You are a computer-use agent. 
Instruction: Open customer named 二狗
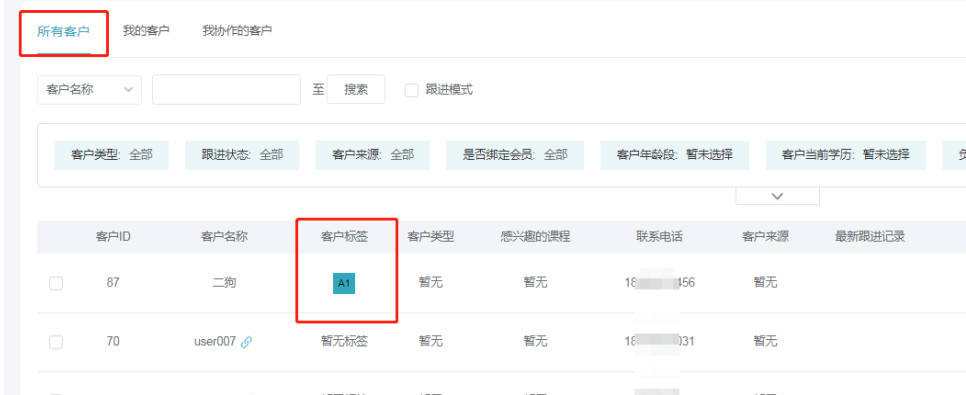[x=224, y=283]
